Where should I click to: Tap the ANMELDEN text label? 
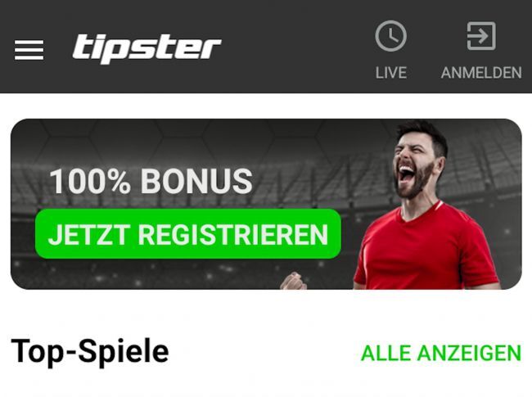click(x=481, y=73)
